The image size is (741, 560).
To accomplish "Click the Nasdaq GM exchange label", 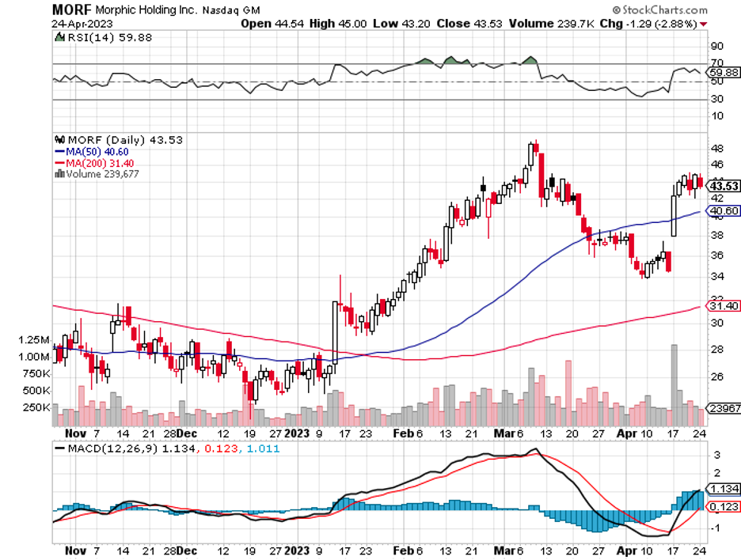I will point(231,10).
